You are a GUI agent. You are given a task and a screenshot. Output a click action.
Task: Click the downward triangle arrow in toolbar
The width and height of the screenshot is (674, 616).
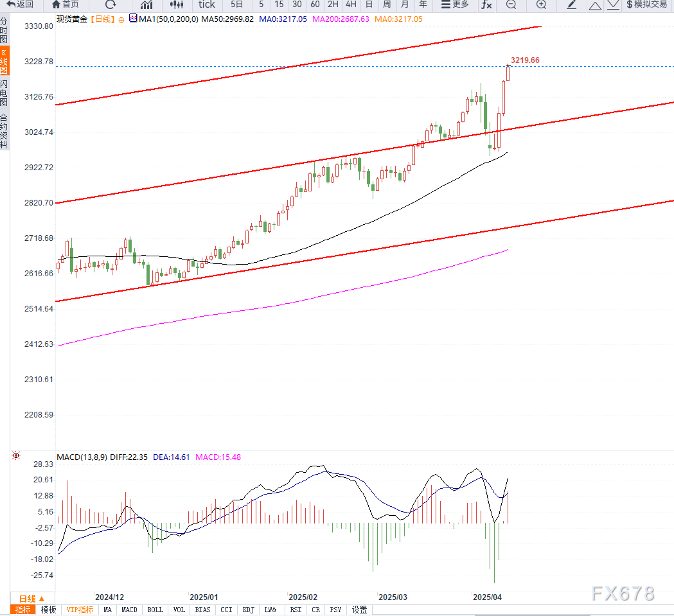614,4
